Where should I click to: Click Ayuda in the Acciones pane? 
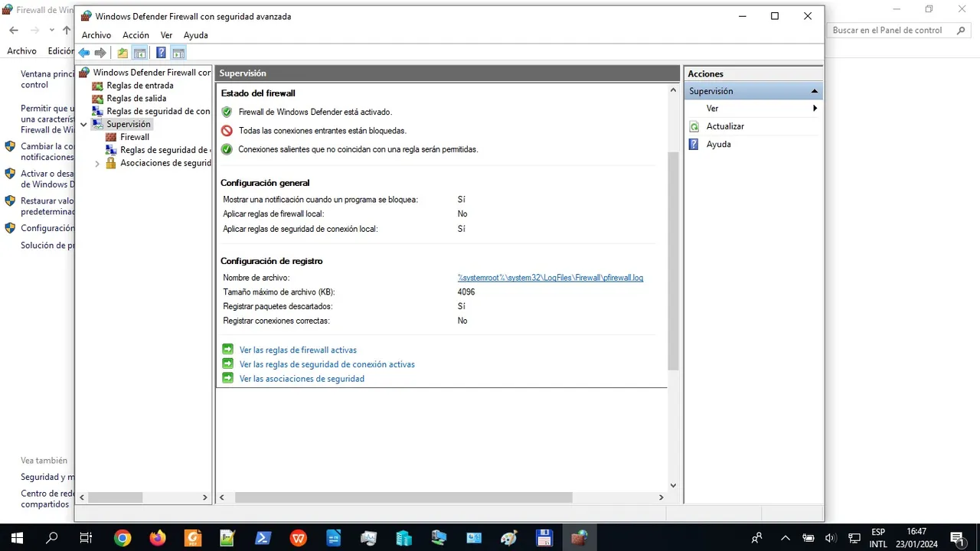(x=718, y=144)
